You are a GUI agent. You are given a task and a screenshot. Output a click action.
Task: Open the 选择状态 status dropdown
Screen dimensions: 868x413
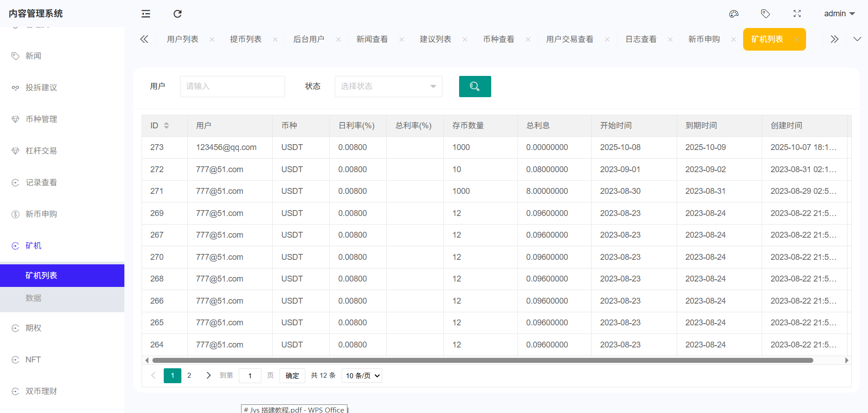point(388,86)
